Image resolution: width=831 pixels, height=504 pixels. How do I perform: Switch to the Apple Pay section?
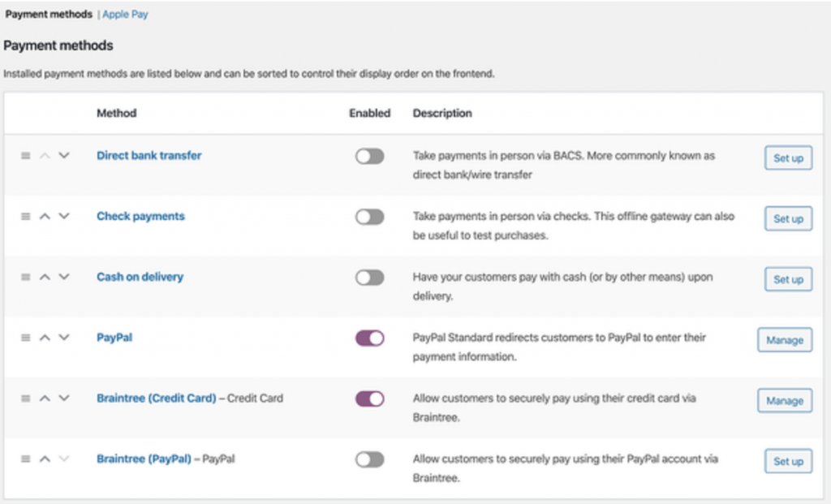tap(125, 15)
